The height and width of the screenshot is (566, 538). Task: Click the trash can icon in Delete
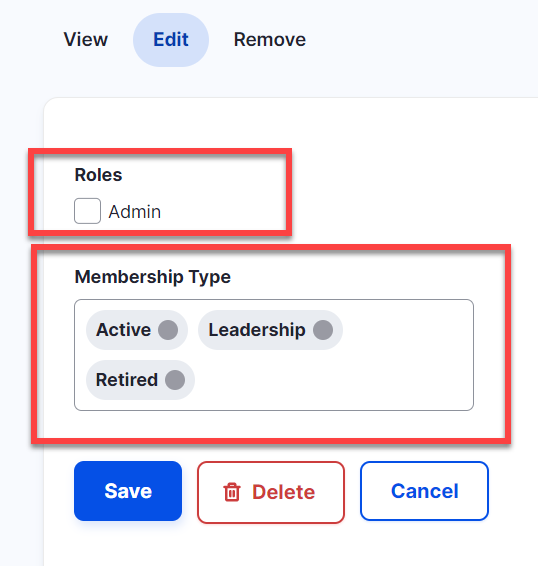tap(232, 492)
